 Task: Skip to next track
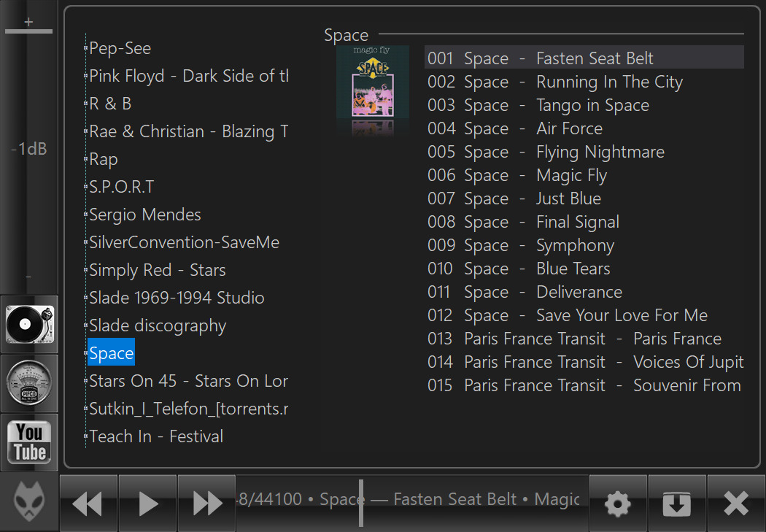[x=206, y=504]
